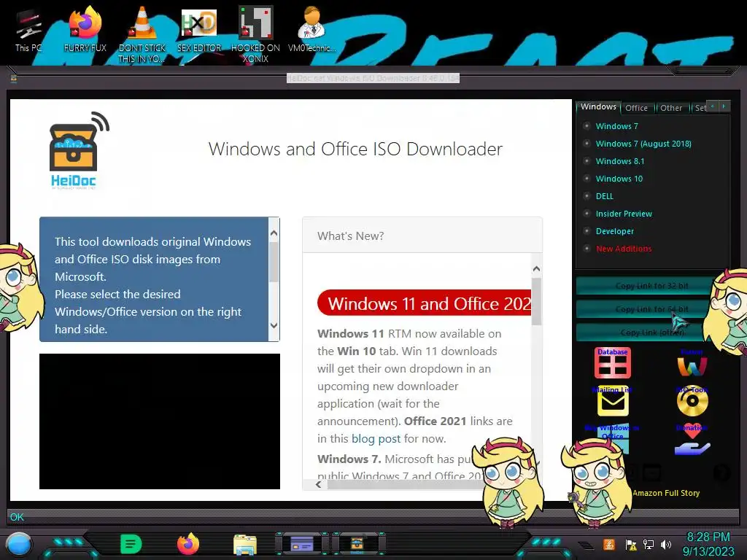This screenshot has width=747, height=560.
Task: Click the window's title bar icon
Action: click(x=14, y=79)
